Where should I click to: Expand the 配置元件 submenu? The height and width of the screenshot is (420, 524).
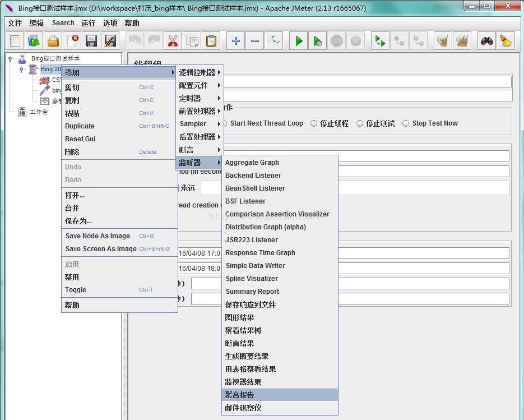point(200,85)
